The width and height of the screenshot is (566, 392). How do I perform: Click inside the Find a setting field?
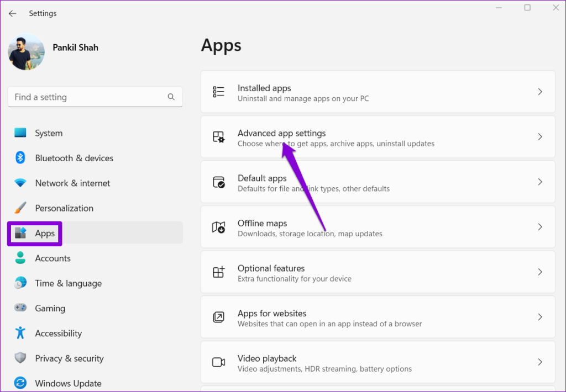(83, 97)
